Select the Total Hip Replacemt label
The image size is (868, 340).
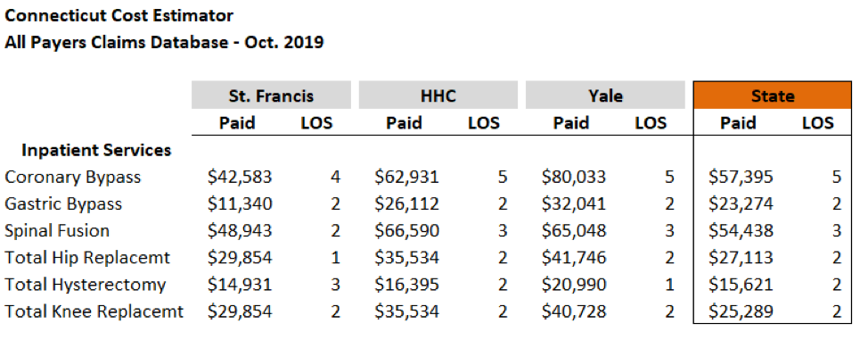point(87,257)
